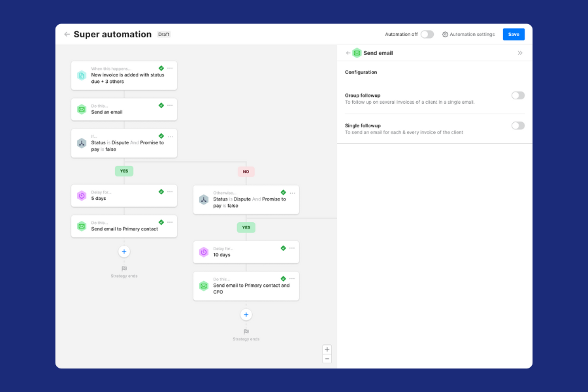Click the condition icon on the Otherwise node
Viewport: 588px width, 392px height.
coord(204,199)
